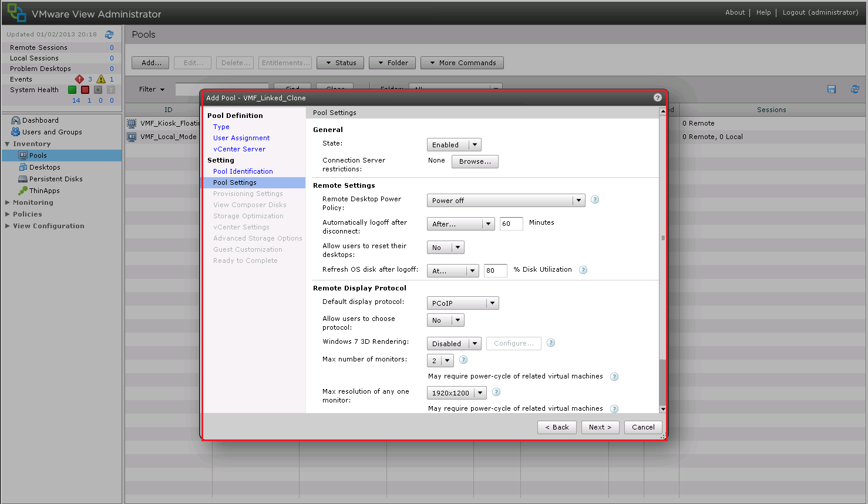This screenshot has height=504, width=868.
Task: Open Persistent Disks in the Inventory
Action: point(52,178)
